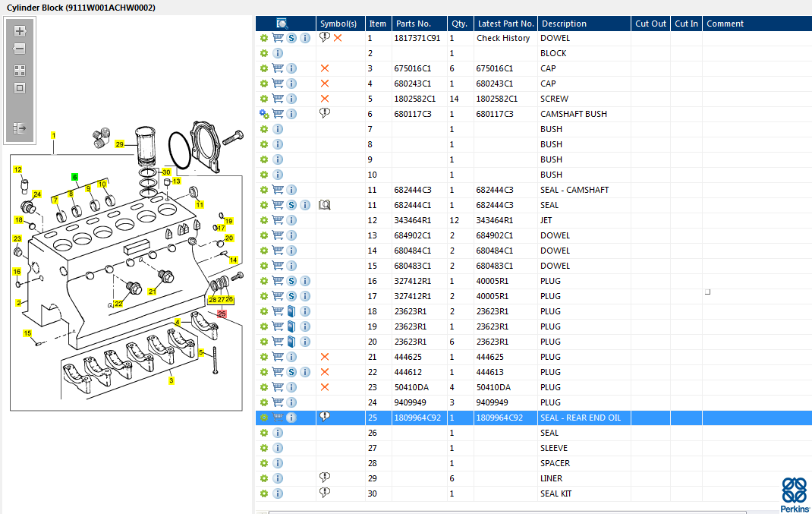The width and height of the screenshot is (812, 514).
Task: Click supersession S icon for DOWEL 1817371C91
Action: 291,39
